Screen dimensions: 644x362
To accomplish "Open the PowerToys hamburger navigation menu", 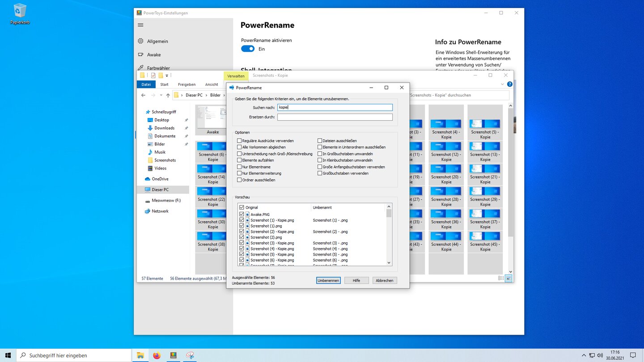I will click(x=140, y=25).
